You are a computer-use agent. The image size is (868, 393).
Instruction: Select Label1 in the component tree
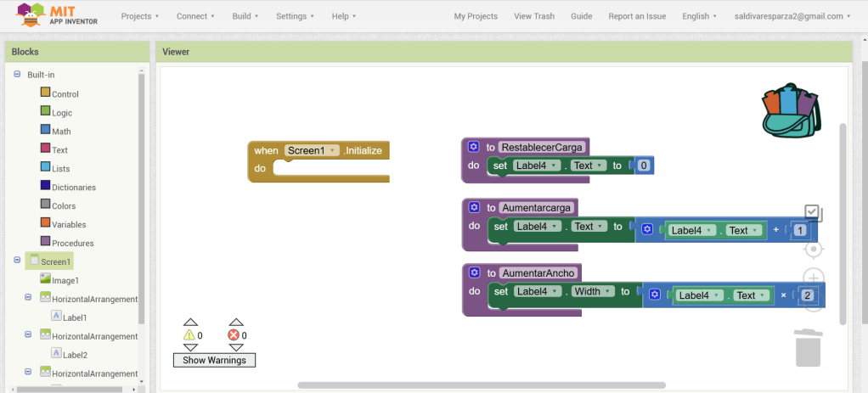pyautogui.click(x=74, y=317)
